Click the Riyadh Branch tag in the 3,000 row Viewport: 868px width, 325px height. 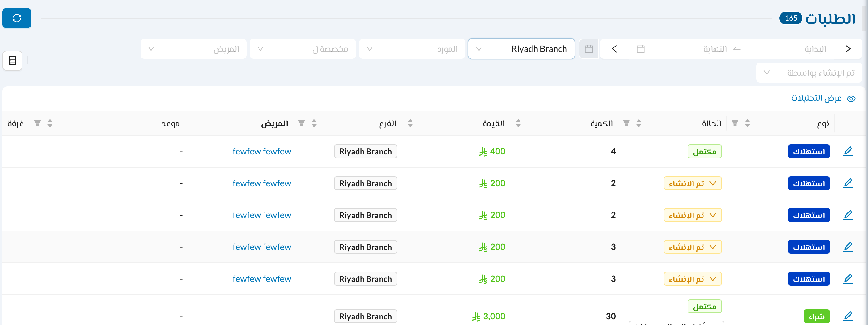[x=365, y=316]
